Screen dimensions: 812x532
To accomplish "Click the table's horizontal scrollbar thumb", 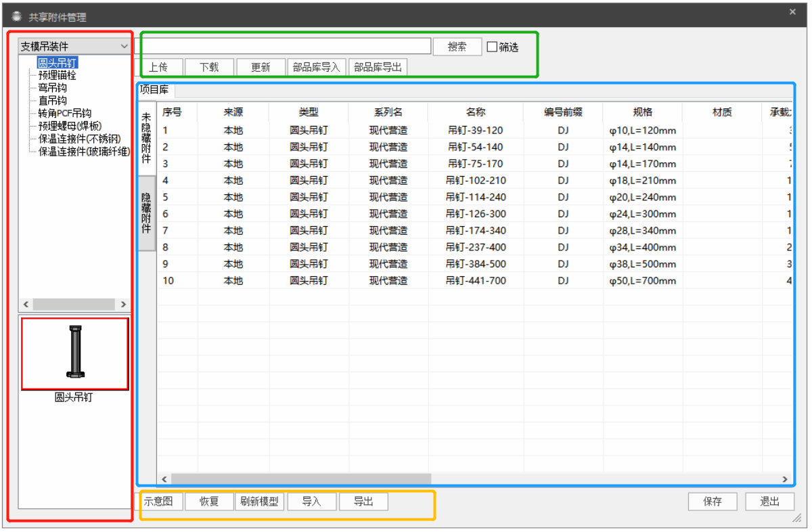I will (x=300, y=479).
